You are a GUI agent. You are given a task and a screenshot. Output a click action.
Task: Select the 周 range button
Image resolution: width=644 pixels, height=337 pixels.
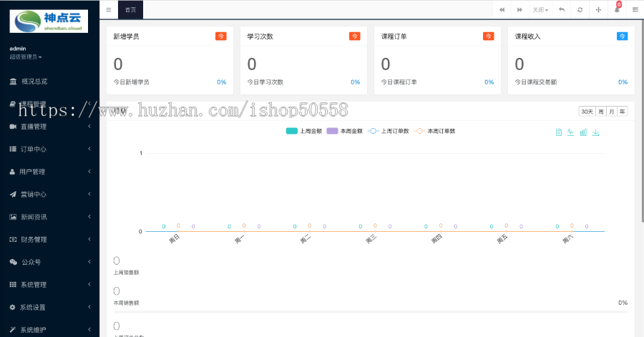click(x=601, y=112)
